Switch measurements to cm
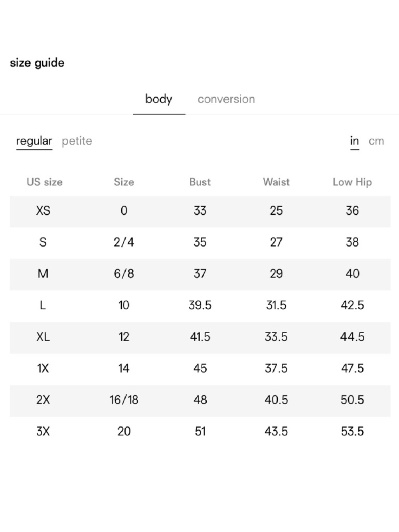 pos(376,141)
